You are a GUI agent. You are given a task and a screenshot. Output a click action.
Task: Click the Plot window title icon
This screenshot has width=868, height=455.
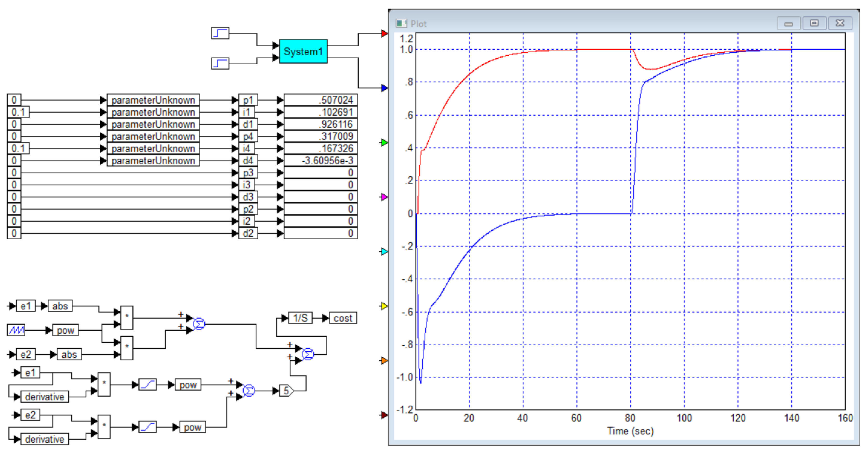(401, 23)
